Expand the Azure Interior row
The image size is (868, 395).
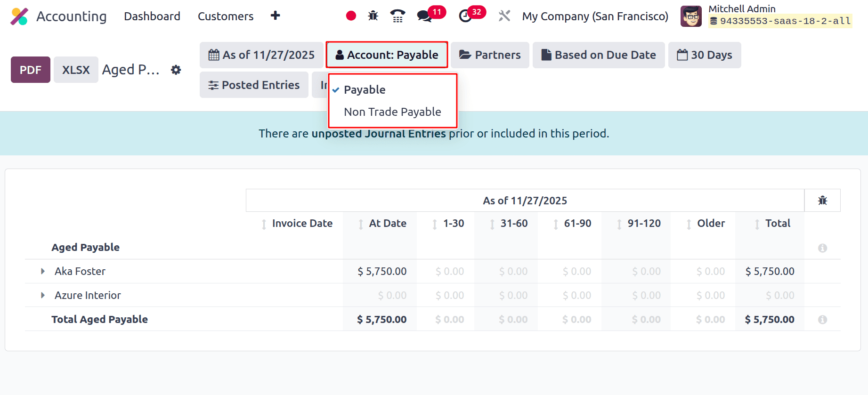[43, 295]
